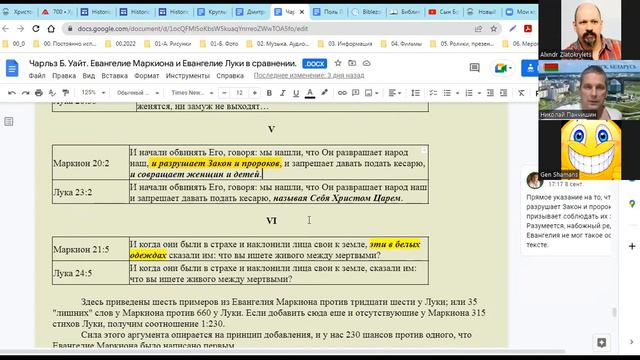Screen dimensions: 640x360
Task: Open the Explore button at bottom right
Action: click(601, 342)
